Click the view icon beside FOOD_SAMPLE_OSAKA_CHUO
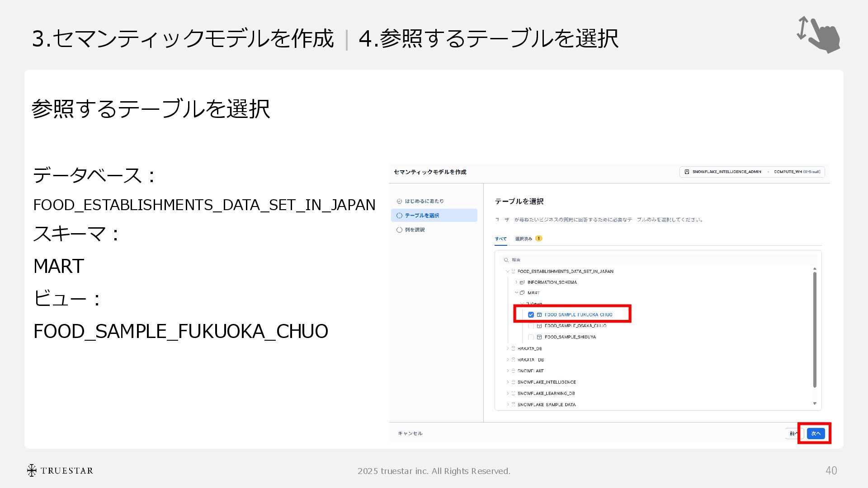This screenshot has height=488, width=868. pos(539,326)
